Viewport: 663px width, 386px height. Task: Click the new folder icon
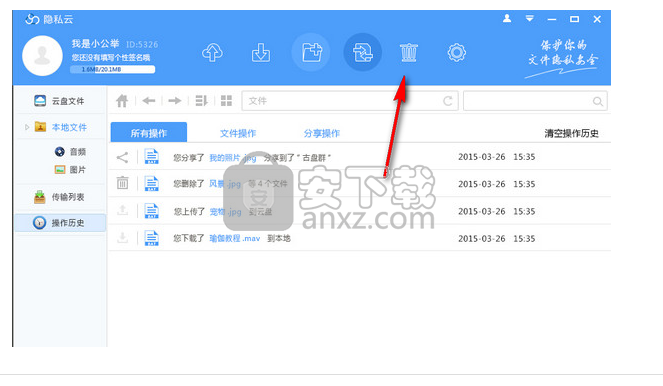click(312, 53)
